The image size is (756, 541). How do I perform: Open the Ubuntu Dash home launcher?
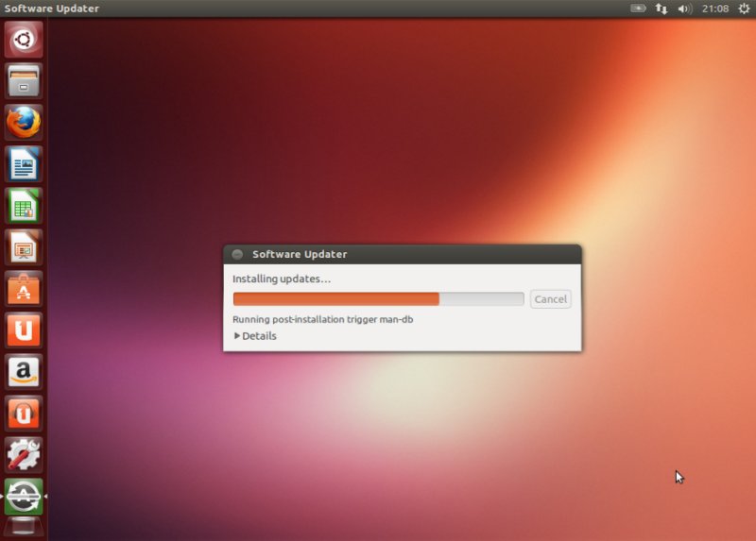[24, 39]
